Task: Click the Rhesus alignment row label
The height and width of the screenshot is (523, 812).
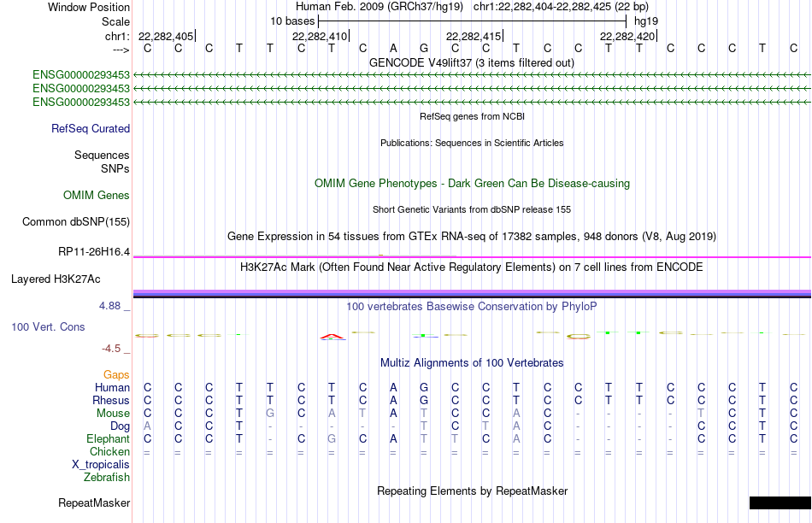Action: click(x=111, y=400)
